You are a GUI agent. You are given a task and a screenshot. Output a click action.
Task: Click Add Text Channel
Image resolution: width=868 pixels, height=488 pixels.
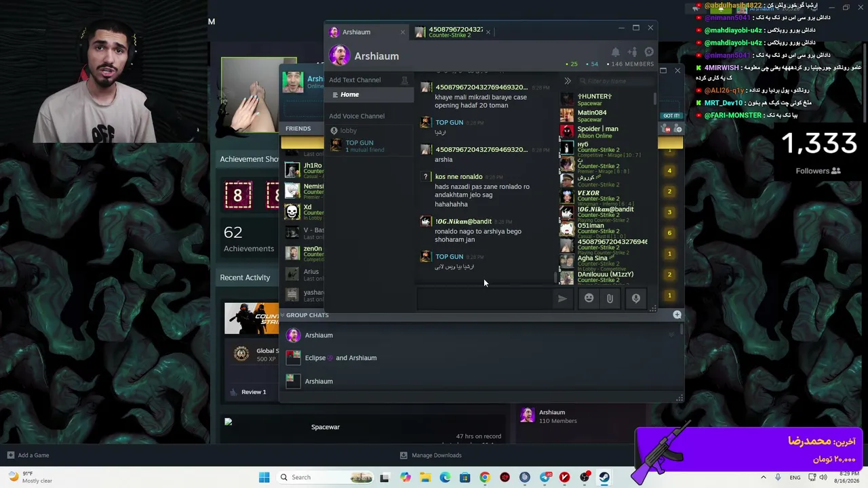pos(355,80)
